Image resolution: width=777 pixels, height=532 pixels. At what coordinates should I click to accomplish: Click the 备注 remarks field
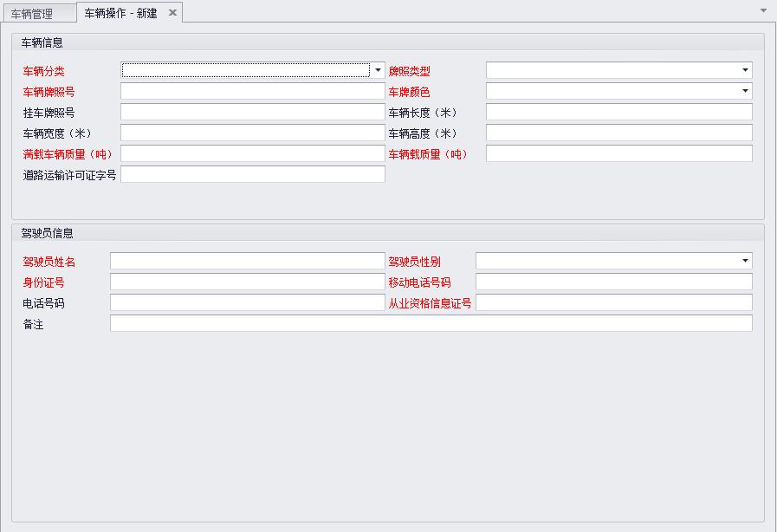pos(431,323)
